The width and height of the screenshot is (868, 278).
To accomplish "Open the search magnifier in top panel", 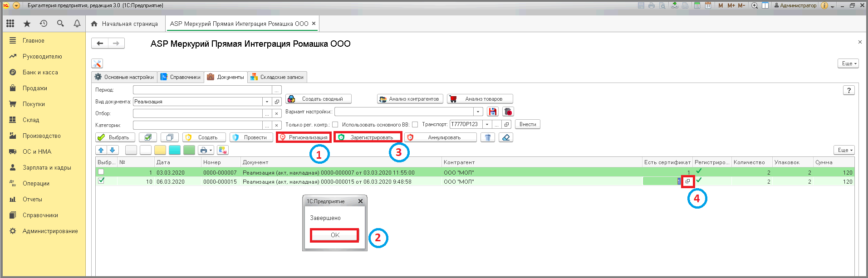I will (60, 24).
